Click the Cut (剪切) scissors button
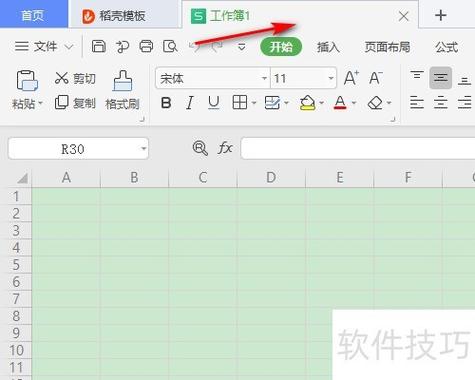The image size is (475, 380). click(75, 78)
